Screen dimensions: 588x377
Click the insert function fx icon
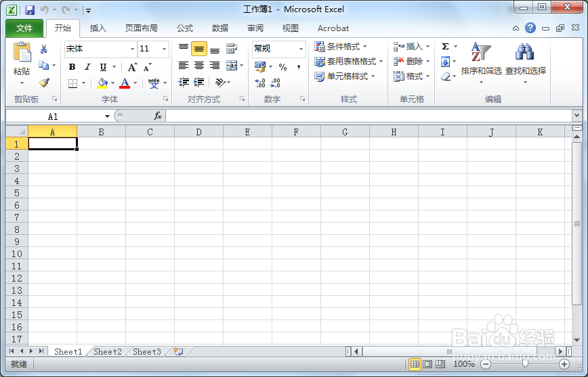click(158, 116)
